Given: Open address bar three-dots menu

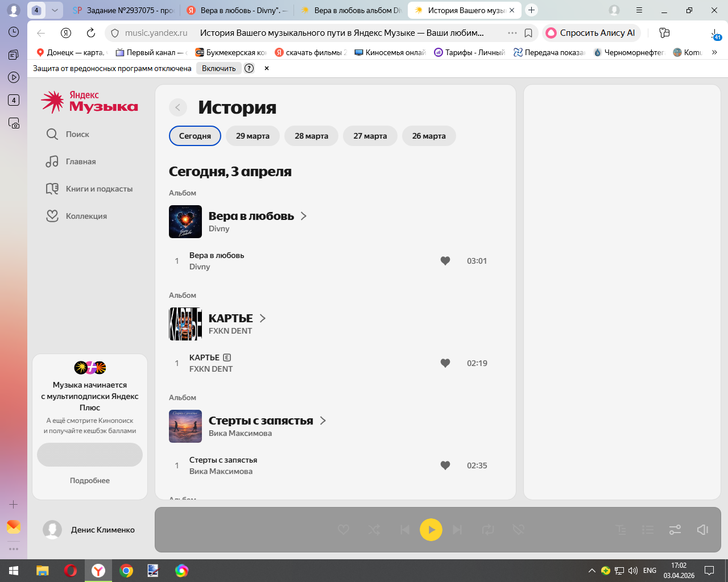Looking at the screenshot, I should 512,33.
